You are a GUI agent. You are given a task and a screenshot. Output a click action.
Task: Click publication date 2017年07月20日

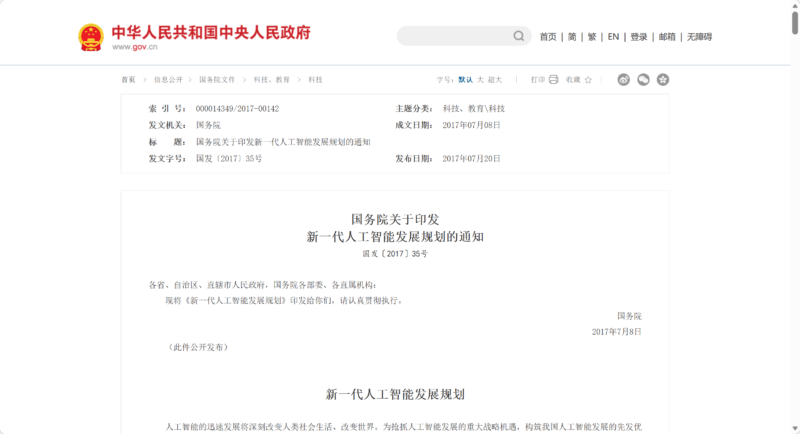471,159
